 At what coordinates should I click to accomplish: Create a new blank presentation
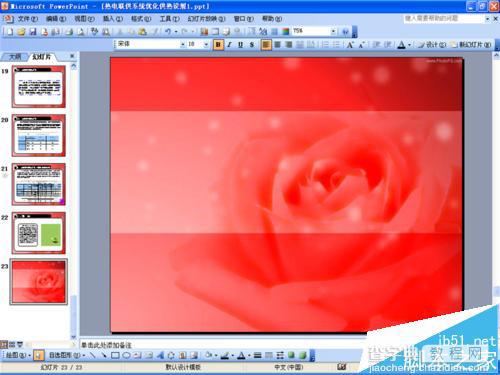10,32
